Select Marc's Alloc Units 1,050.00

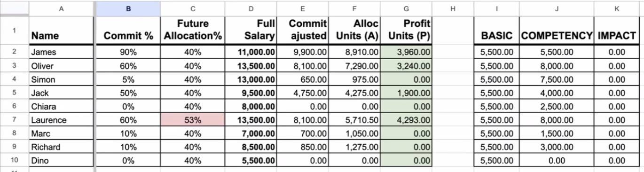click(354, 133)
